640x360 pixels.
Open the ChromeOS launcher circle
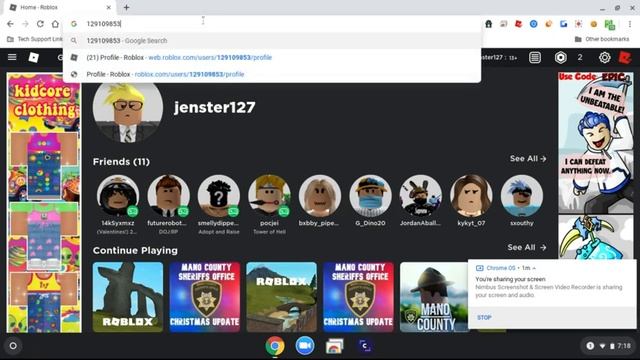pos(13,346)
